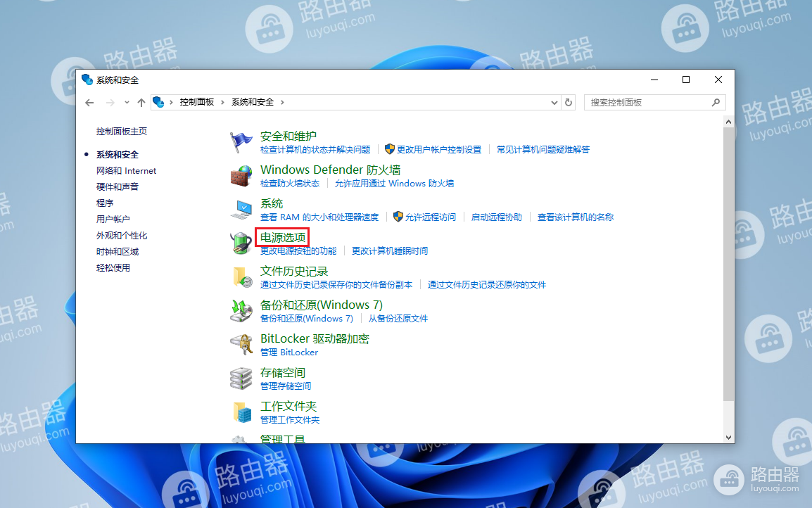
Task: Select 系统和安全 in the breadcrumb path
Action: click(252, 102)
